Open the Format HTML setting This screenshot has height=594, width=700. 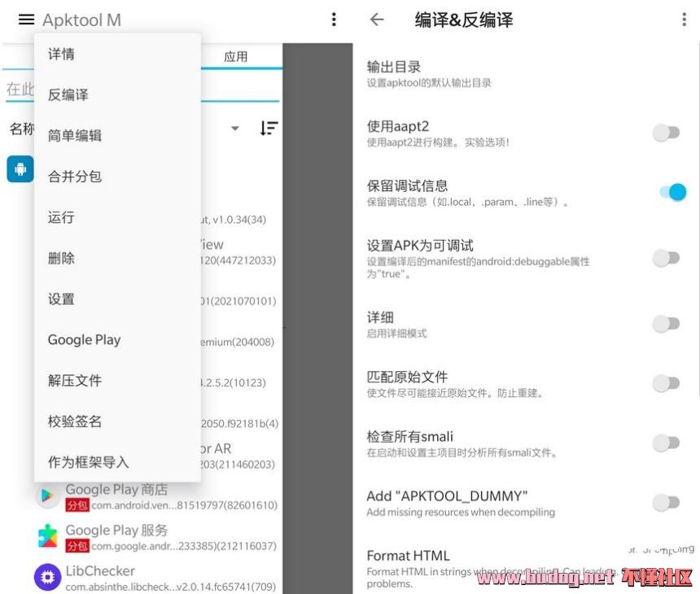pyautogui.click(x=526, y=569)
